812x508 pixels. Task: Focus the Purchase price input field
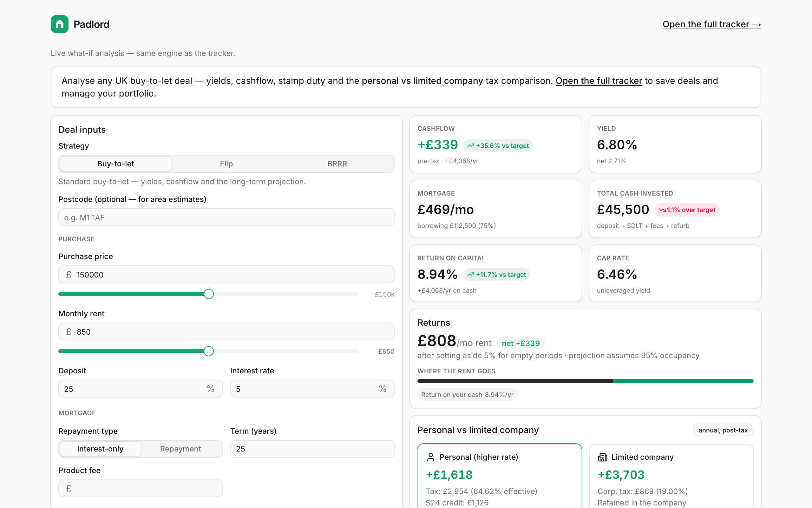(226, 275)
